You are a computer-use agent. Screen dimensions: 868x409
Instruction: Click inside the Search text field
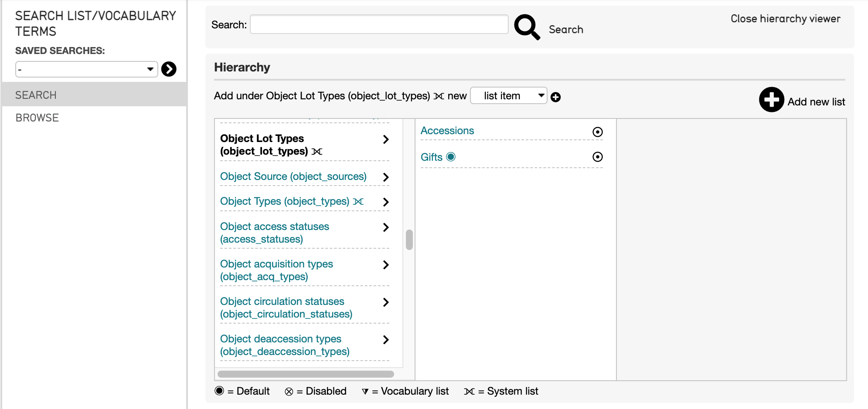379,24
